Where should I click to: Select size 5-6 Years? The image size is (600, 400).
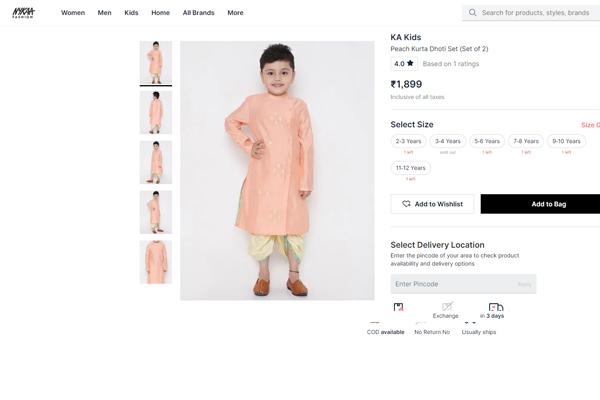click(x=487, y=141)
